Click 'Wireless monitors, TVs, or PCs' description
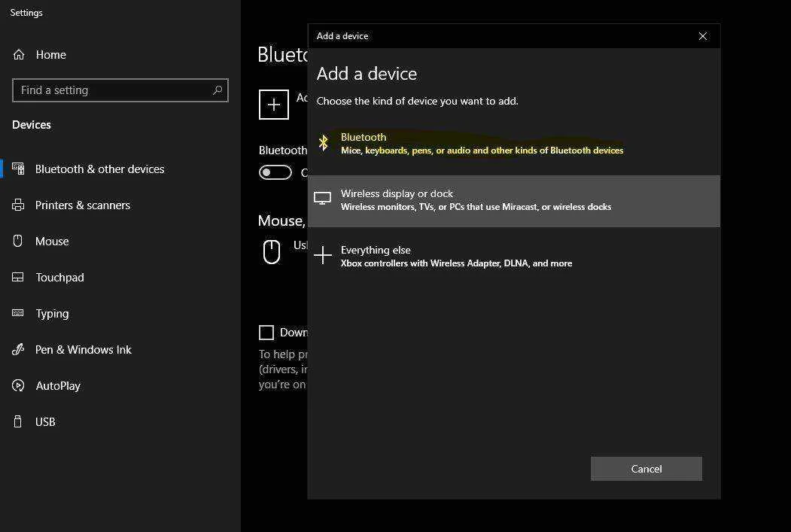The height and width of the screenshot is (532, 791). [x=476, y=207]
